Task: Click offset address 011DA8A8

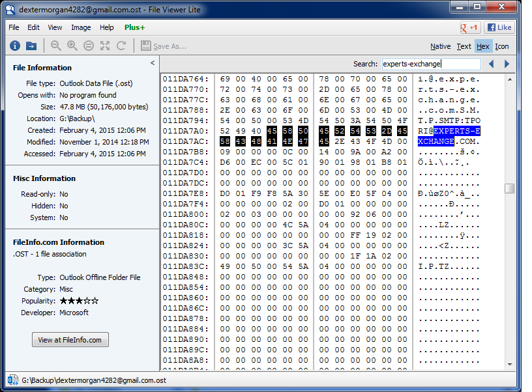Action: 185,360
